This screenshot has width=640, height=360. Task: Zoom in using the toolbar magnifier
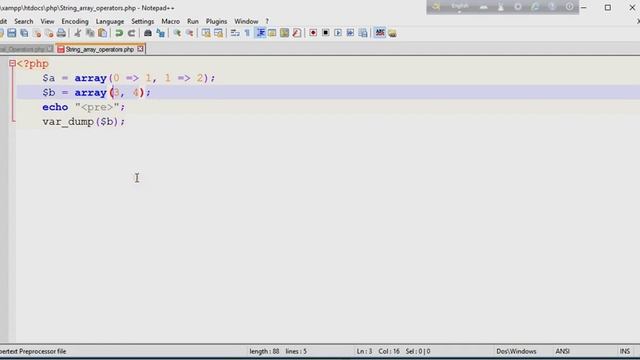click(177, 33)
